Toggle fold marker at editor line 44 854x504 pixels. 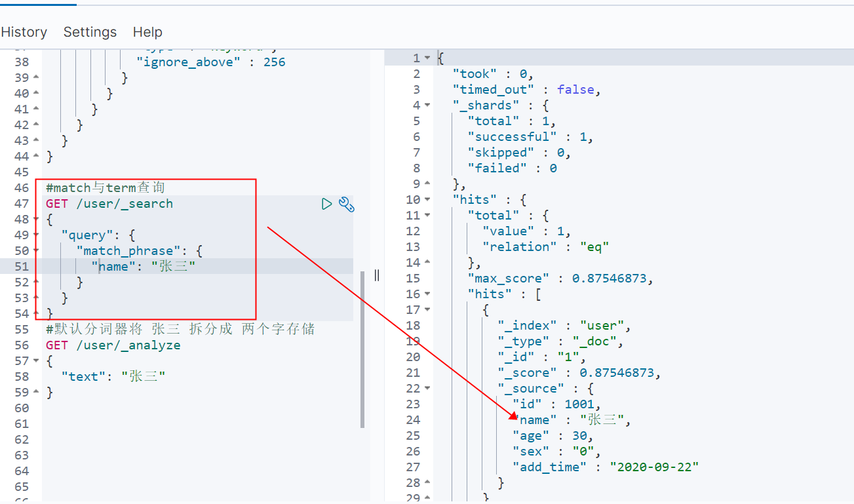[x=36, y=157]
